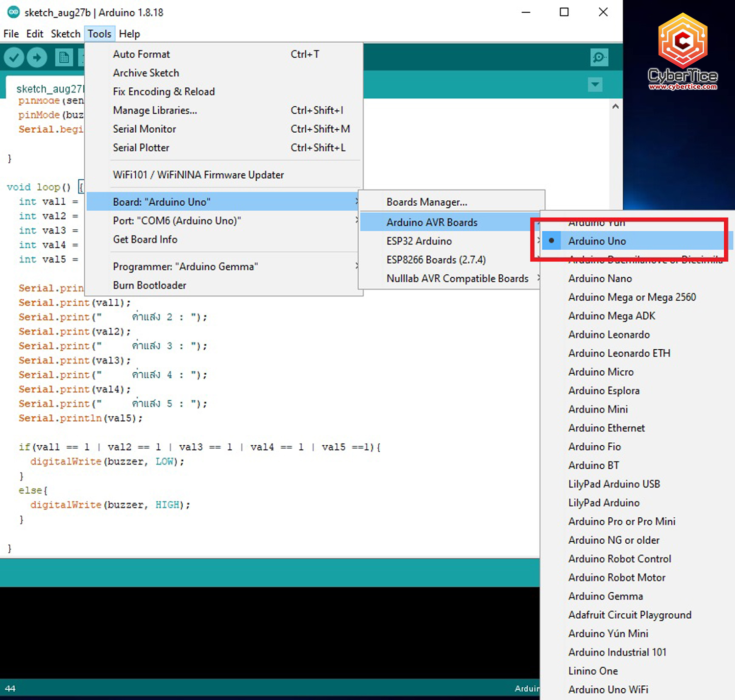Click the CyberTice logo
Image resolution: width=735 pixels, height=700 pixels.
(682, 49)
